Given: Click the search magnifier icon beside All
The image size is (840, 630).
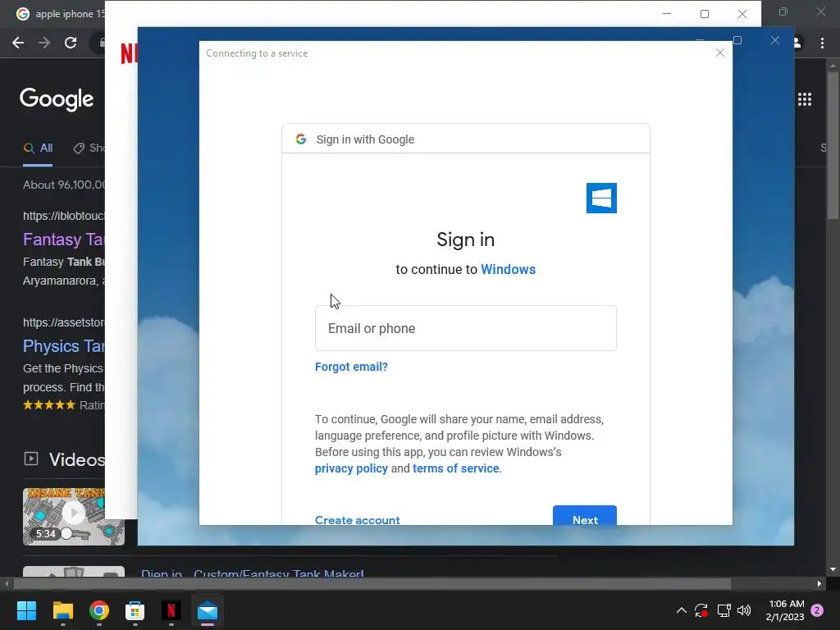Looking at the screenshot, I should click(29, 148).
